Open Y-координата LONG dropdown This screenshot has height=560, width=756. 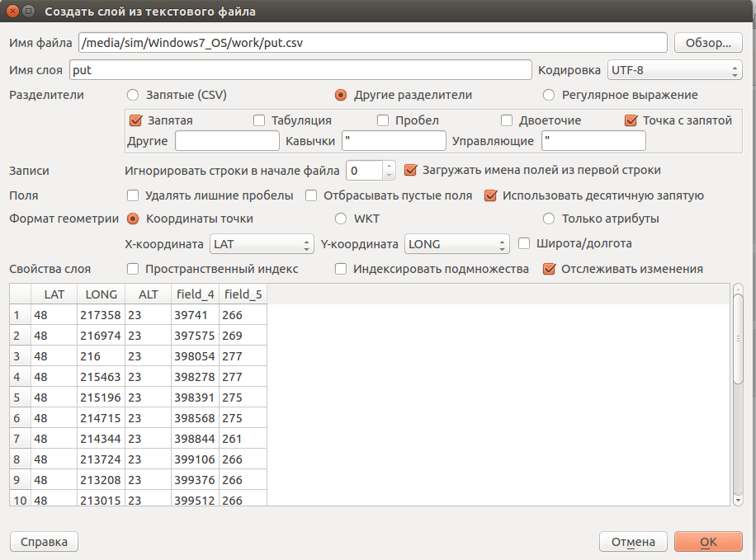(457, 244)
